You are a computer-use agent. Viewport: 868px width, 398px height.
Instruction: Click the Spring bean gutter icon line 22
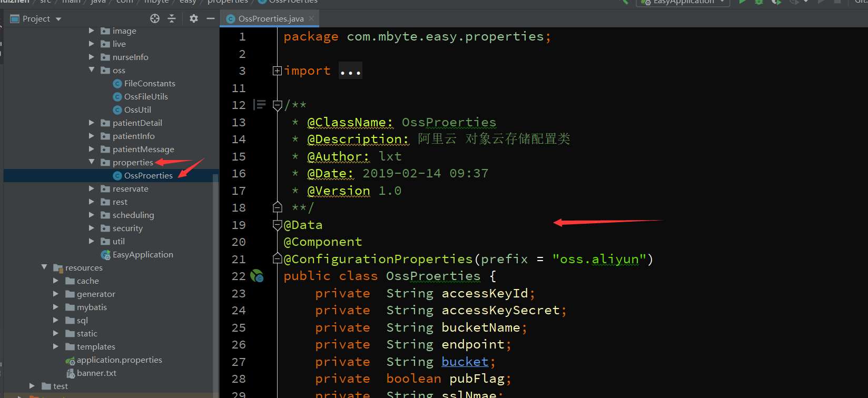point(257,276)
